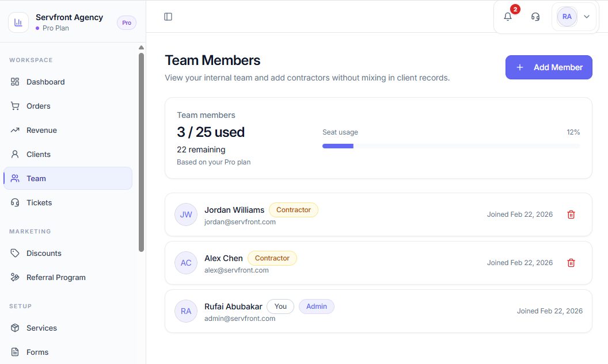This screenshot has width=608, height=364.
Task: Select Rufai Abubakar name
Action: 233,306
